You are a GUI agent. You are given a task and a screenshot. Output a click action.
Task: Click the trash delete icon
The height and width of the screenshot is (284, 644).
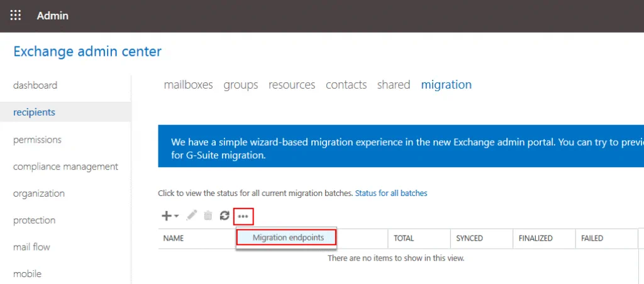(x=208, y=216)
